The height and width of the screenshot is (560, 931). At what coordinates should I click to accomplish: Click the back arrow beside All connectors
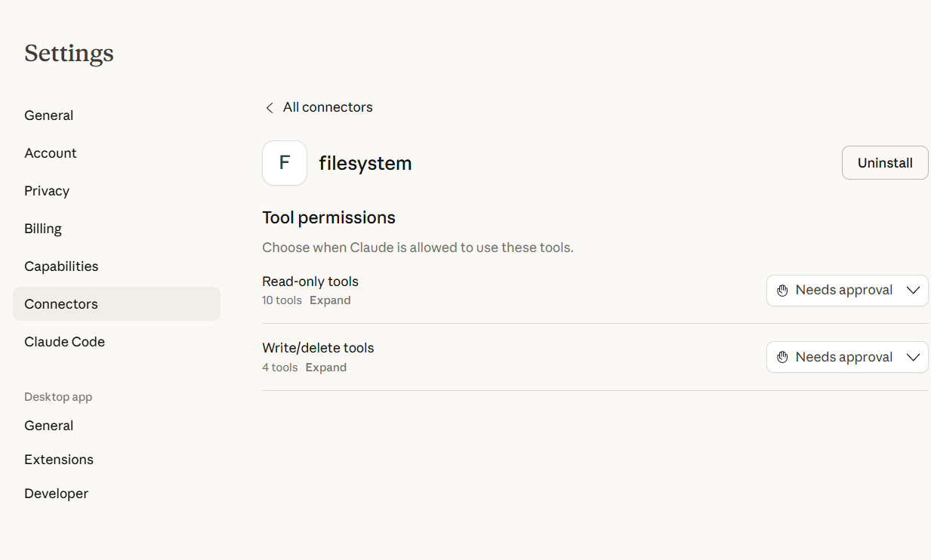[270, 108]
